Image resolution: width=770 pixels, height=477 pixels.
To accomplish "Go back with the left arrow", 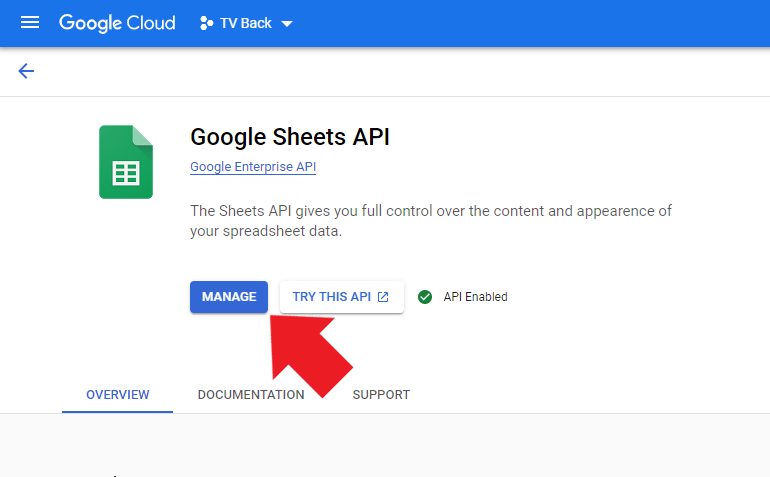I will 26,71.
